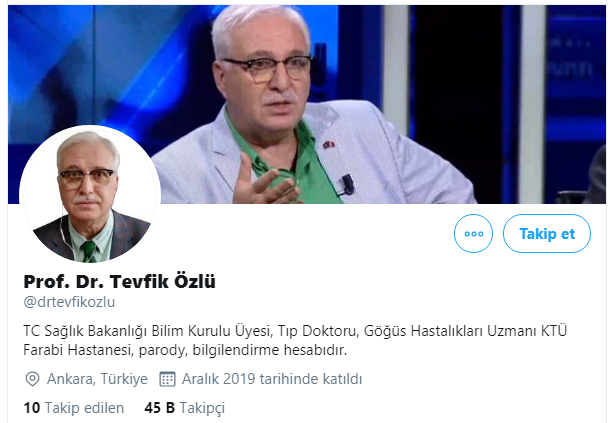Click the follower count number 45 B
Image resolution: width=613 pixels, height=423 pixels.
click(x=160, y=408)
